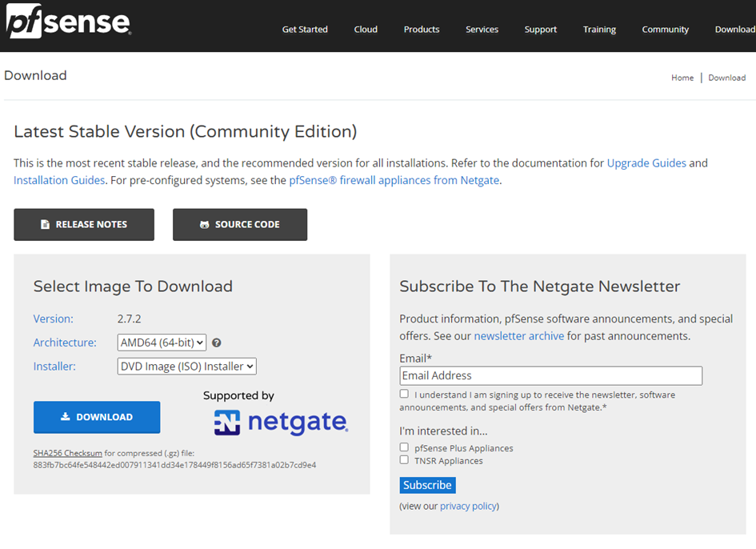Click the version number 2.7.2

pyautogui.click(x=130, y=319)
